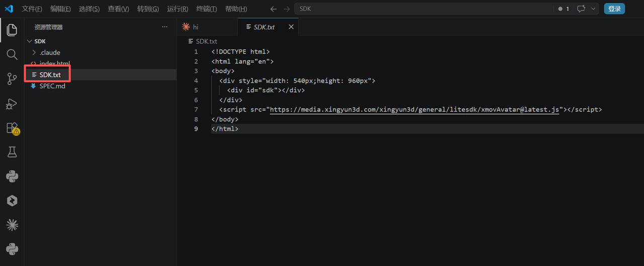Go forward with the right arrow
This screenshot has height=266, width=644.
287,9
